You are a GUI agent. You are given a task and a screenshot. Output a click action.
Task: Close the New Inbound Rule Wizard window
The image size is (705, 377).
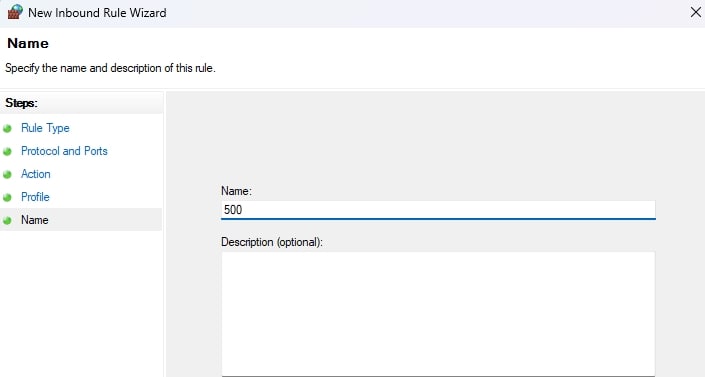696,12
